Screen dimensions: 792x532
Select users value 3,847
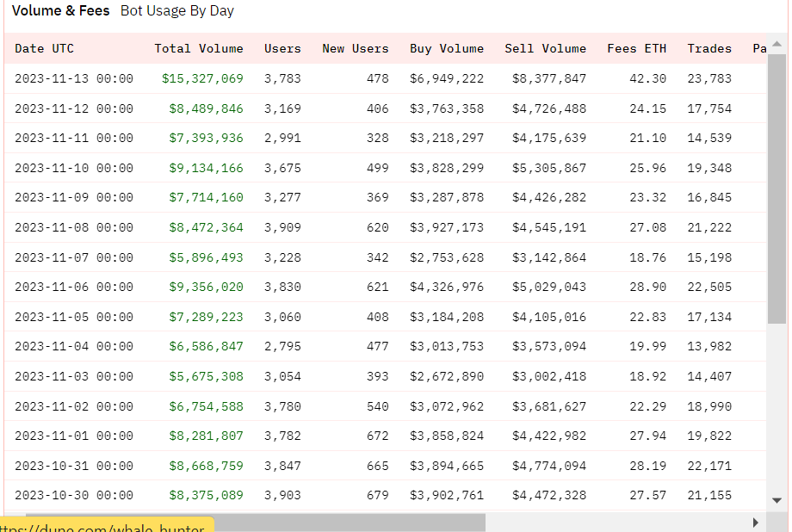pyautogui.click(x=282, y=466)
